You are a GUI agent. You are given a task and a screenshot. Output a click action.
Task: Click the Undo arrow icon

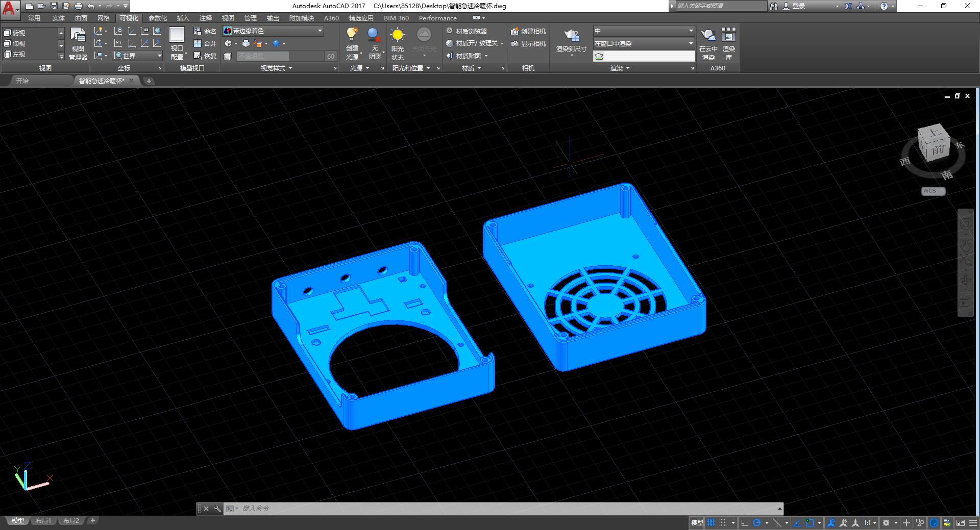pyautogui.click(x=91, y=6)
